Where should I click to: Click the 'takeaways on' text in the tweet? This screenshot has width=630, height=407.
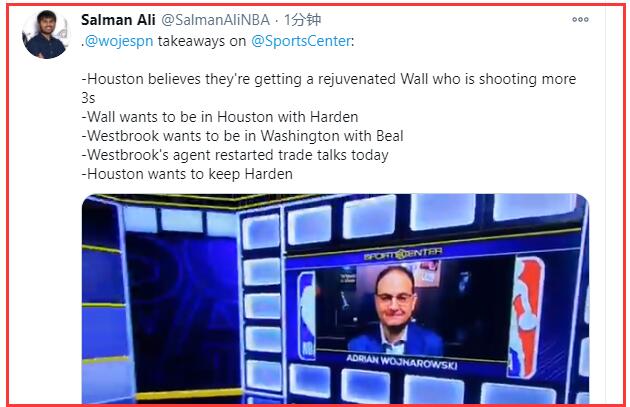[x=202, y=41]
